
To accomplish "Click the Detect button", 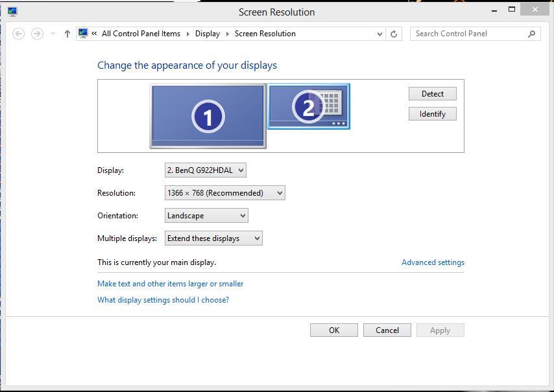I will 433,94.
